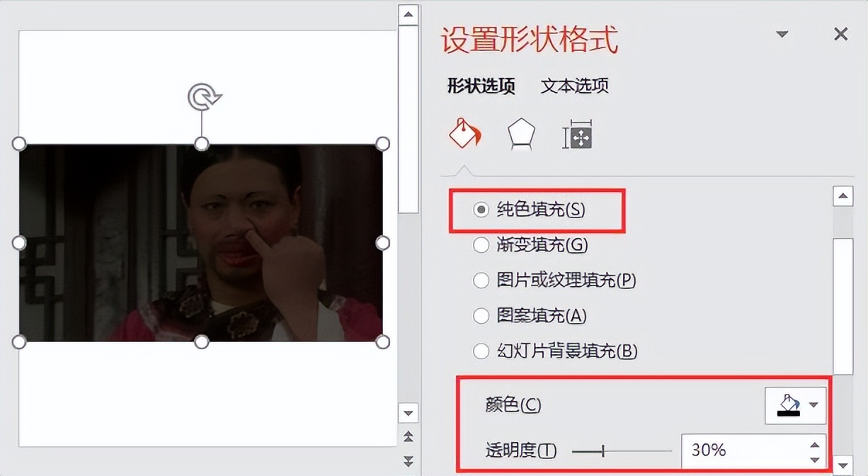This screenshot has height=476, width=868.
Task: Click the fill color paint bucket button
Action: point(788,405)
